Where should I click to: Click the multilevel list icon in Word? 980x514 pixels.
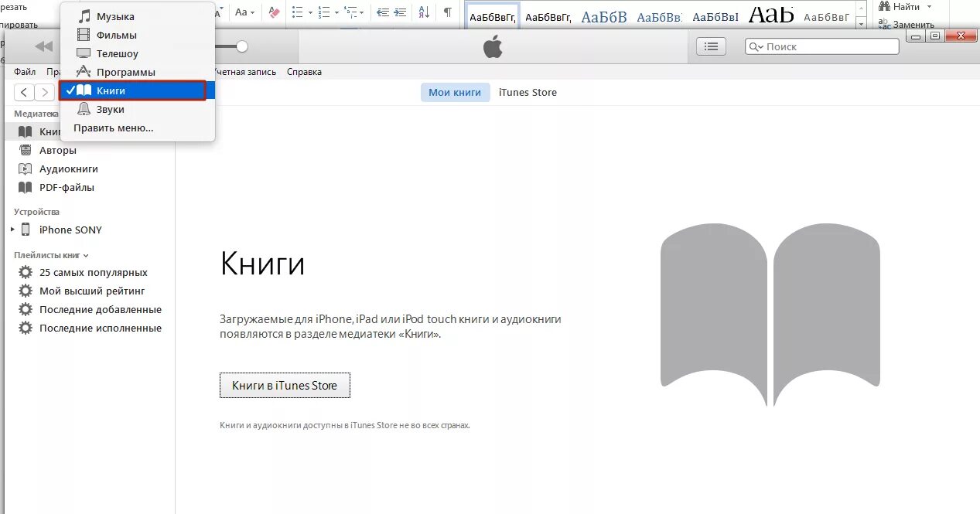pyautogui.click(x=350, y=12)
